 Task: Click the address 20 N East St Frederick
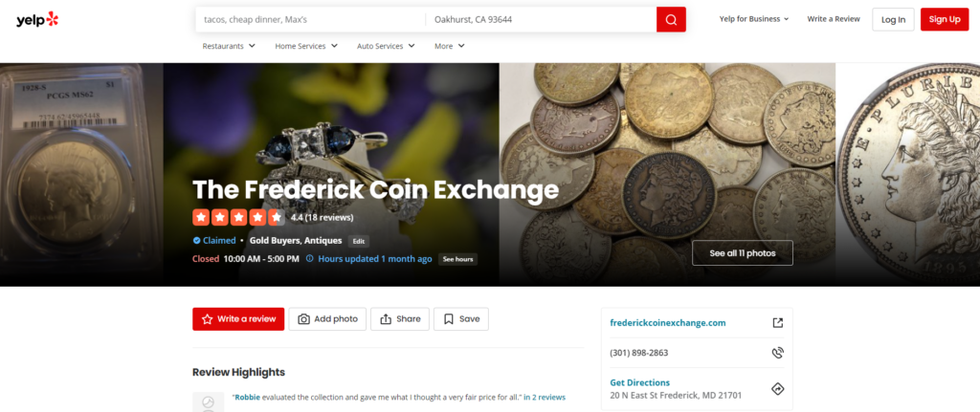[x=676, y=396]
